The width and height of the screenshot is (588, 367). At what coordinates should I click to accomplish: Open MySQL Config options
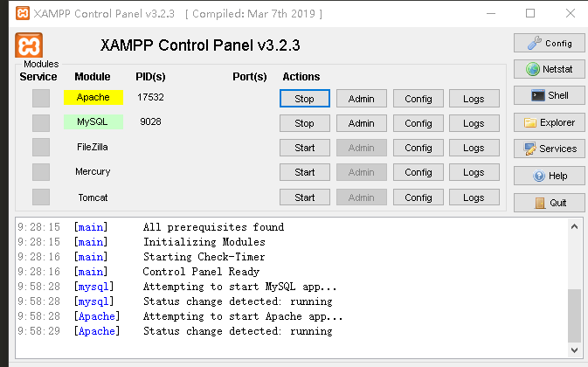coord(418,123)
